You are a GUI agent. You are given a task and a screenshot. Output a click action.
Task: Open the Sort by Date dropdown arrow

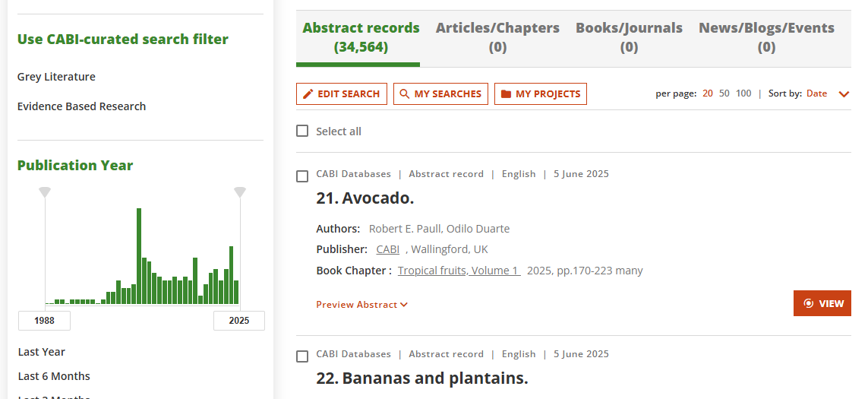(844, 93)
